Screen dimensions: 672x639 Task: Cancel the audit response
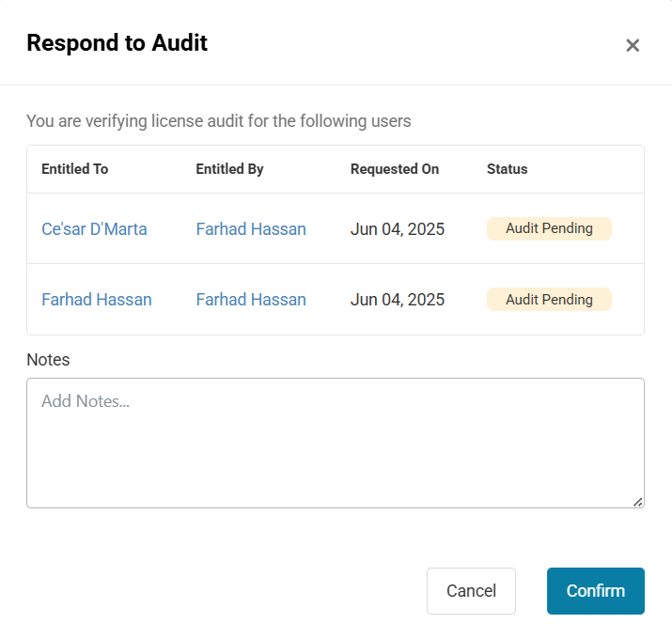(x=471, y=590)
